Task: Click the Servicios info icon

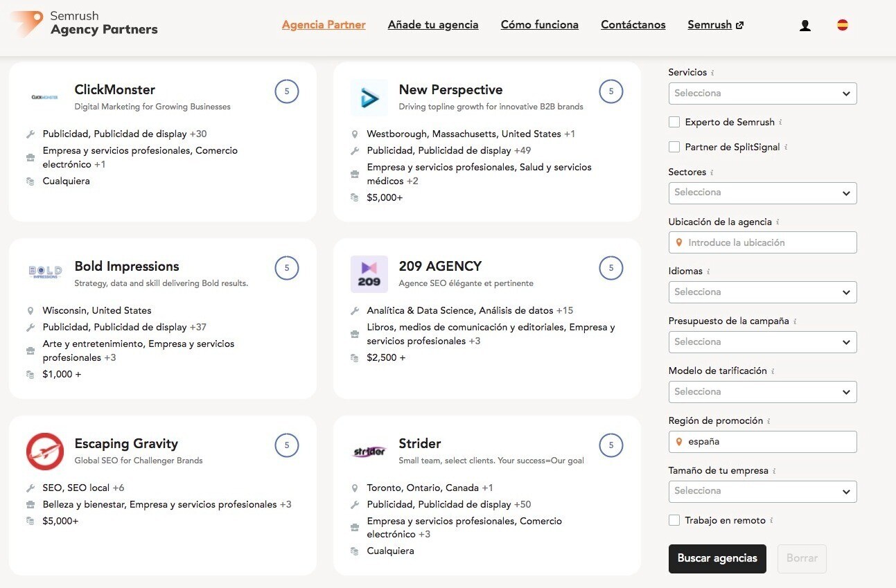Action: [x=712, y=73]
